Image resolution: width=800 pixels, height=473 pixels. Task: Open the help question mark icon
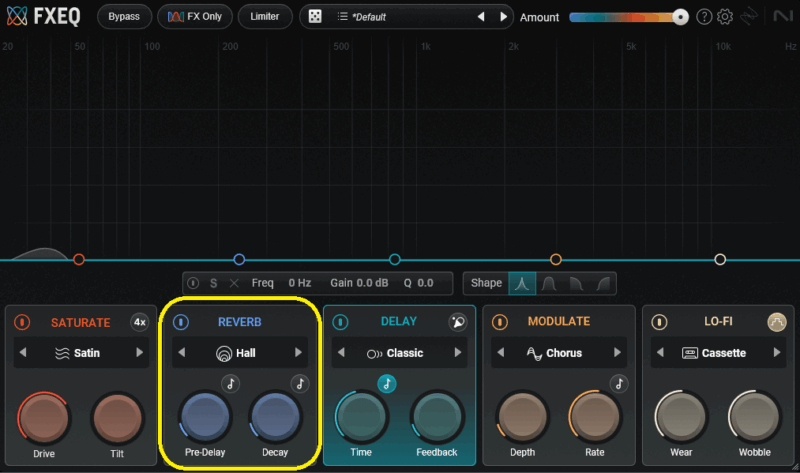(704, 17)
